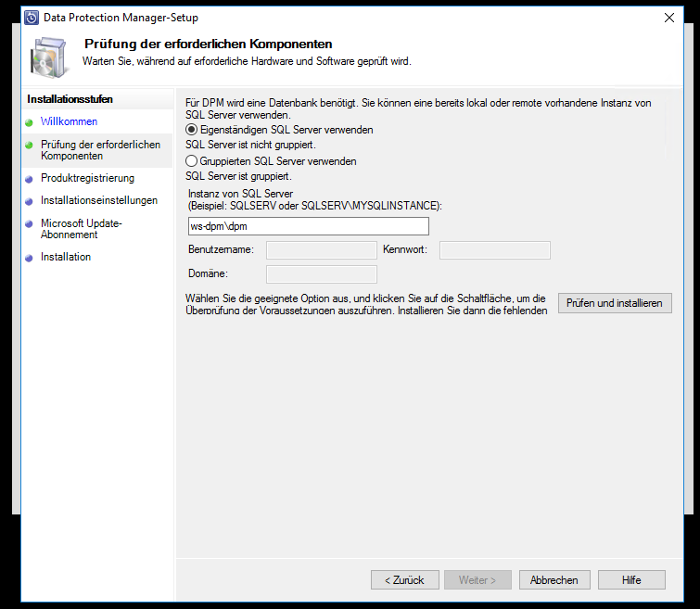Open the Willkommen step link
Viewport: 700px width, 609px height.
(69, 121)
